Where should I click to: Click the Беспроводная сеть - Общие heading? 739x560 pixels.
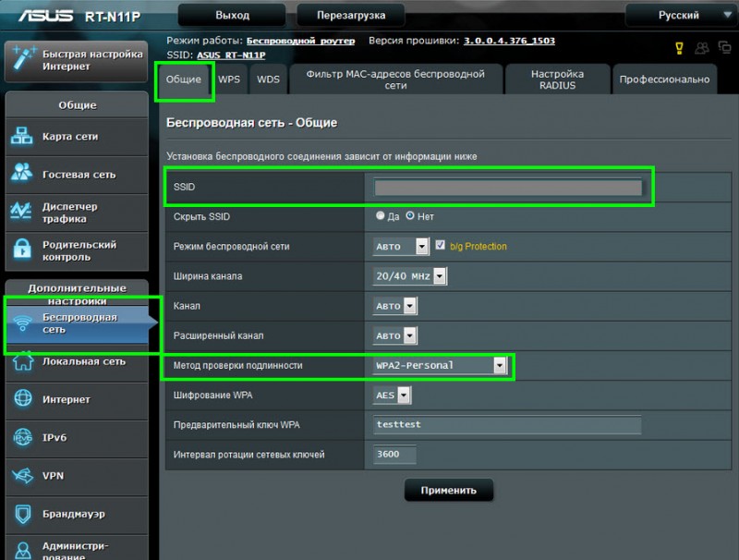(251, 123)
